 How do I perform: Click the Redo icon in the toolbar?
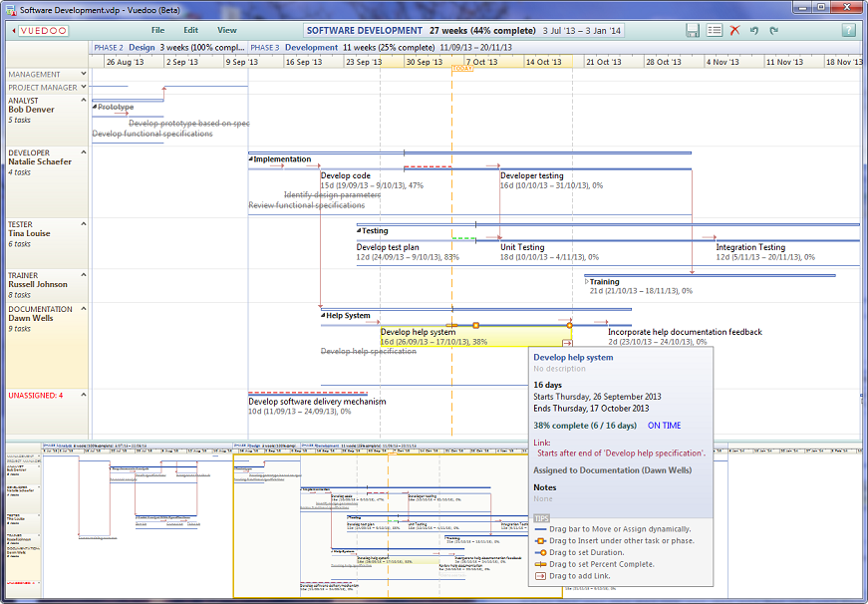(x=775, y=31)
